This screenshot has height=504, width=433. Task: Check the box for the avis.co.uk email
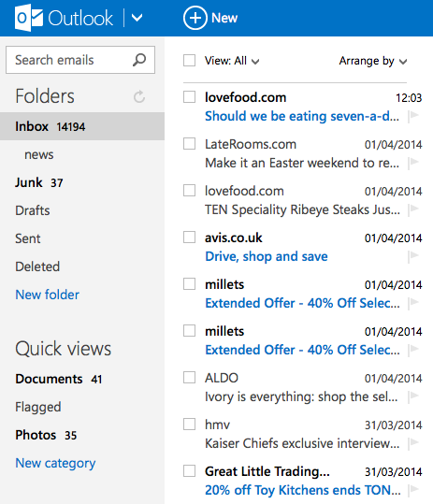coord(189,238)
